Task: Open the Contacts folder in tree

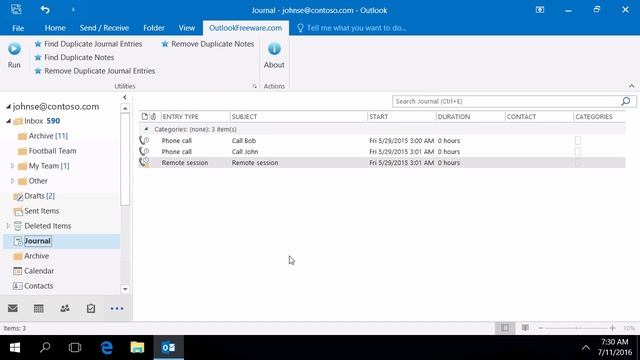Action: [x=33, y=286]
